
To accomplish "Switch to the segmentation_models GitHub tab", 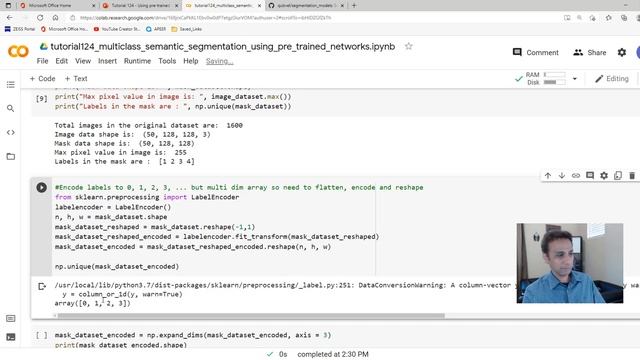I will point(306,5).
